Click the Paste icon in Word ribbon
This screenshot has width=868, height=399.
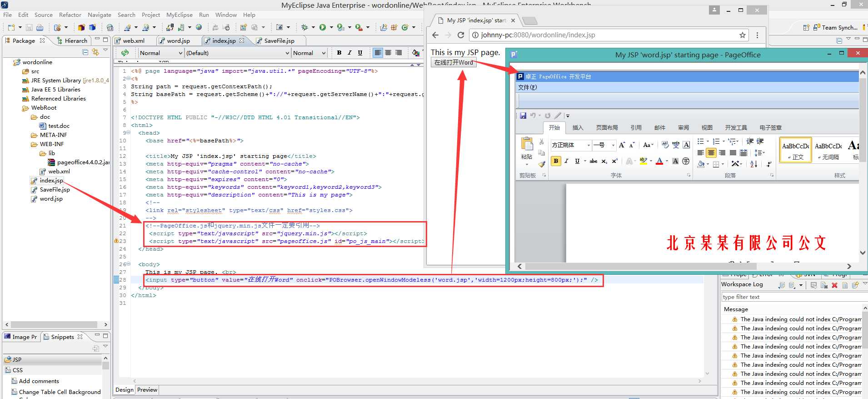point(527,144)
